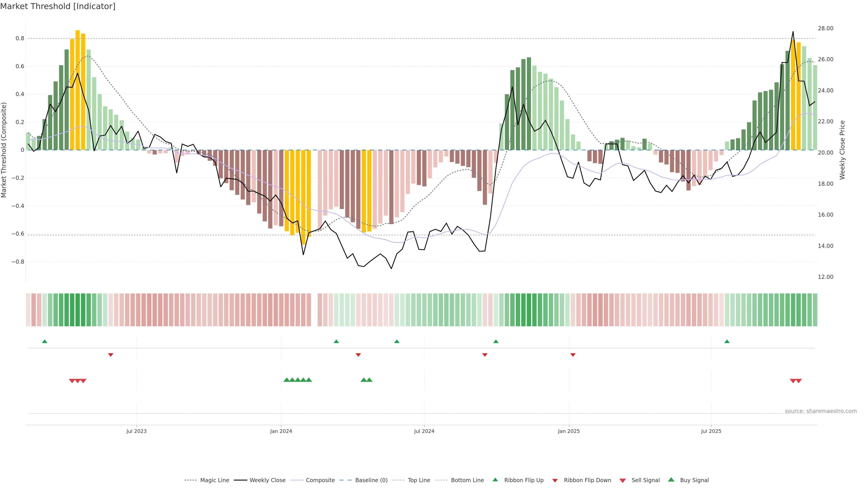Click the leftmost green ribbon flip up marker
This screenshot has height=488, width=868.
45,342
